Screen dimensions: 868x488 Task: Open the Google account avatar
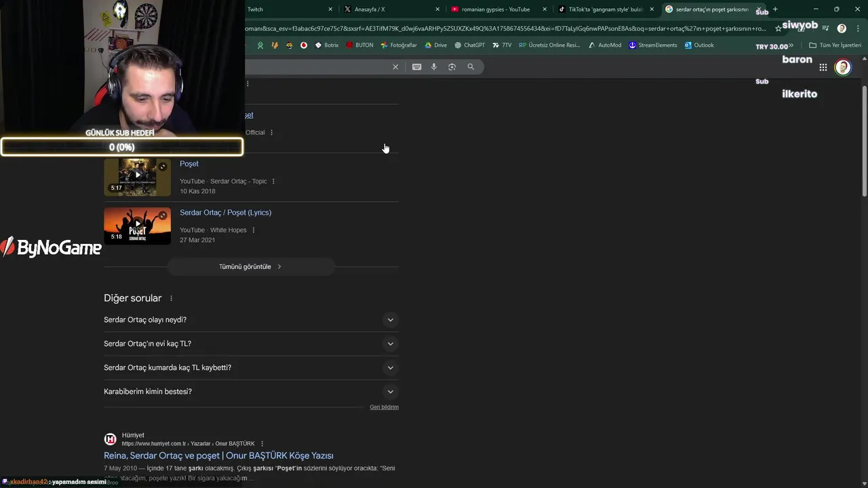point(843,67)
